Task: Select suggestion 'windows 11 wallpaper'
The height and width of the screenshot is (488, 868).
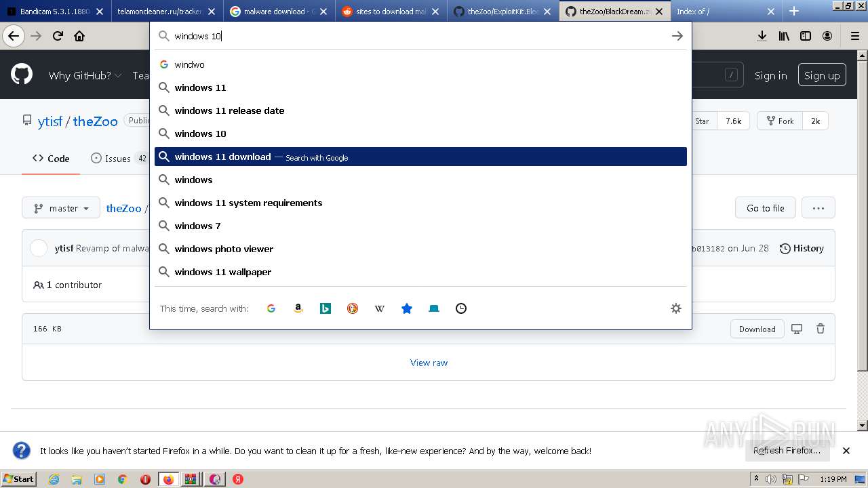Action: pos(420,272)
